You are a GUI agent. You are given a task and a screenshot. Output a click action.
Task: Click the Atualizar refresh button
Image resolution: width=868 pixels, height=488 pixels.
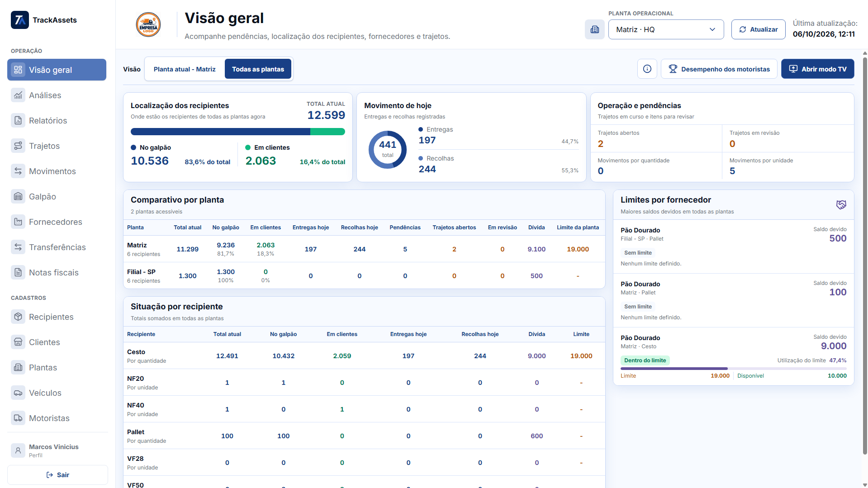pyautogui.click(x=758, y=29)
